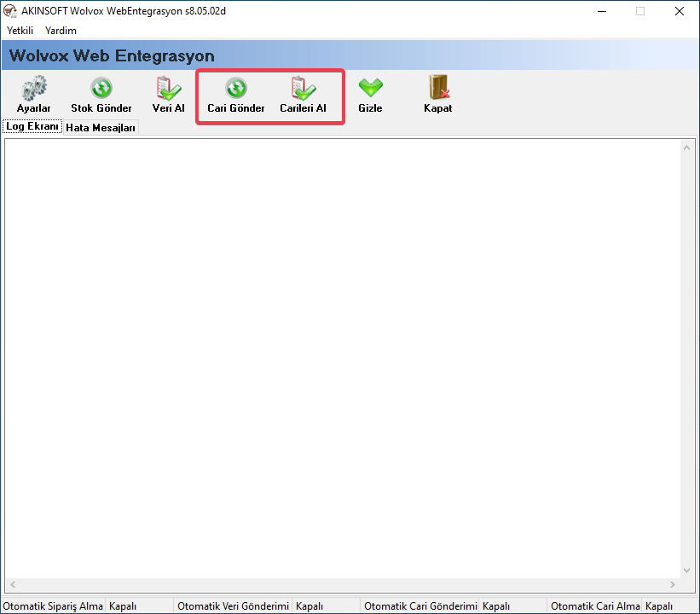Click the Otomatik Veri Gönderimi status label
Viewport: 700px width, 614px height.
point(233,606)
